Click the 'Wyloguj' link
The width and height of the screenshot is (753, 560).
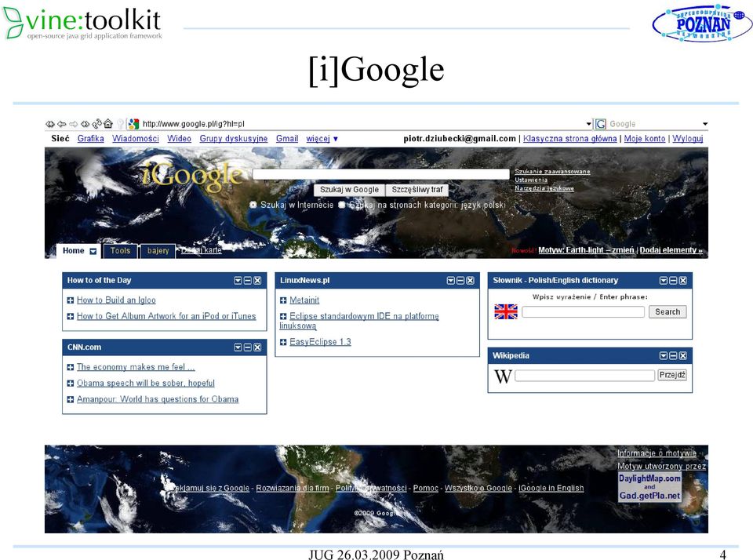click(688, 138)
